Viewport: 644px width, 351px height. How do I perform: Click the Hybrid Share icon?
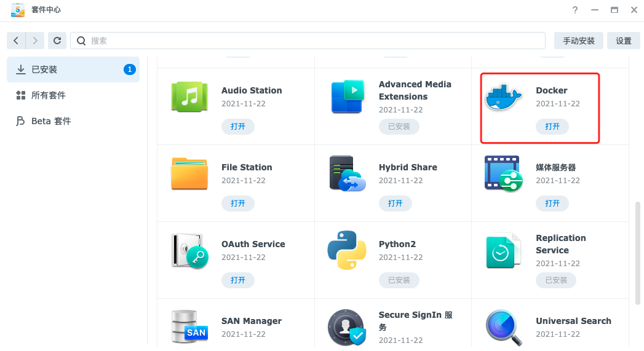(x=347, y=173)
